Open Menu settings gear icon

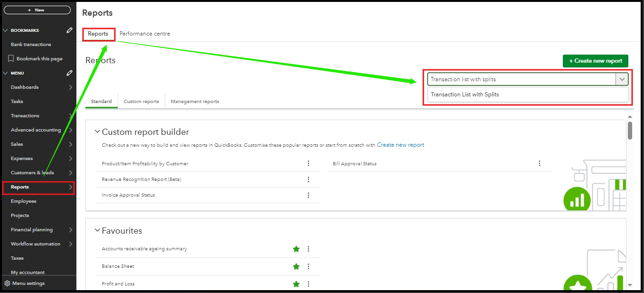[x=7, y=284]
